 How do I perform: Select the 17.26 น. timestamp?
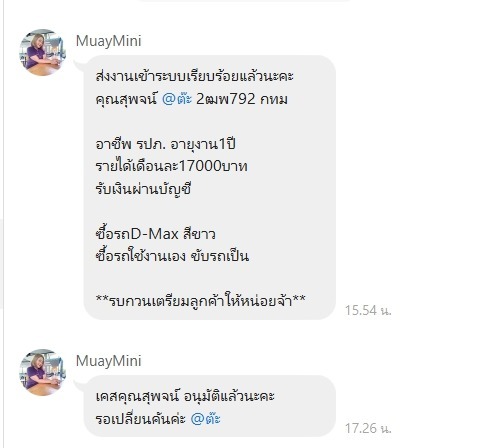tap(368, 428)
